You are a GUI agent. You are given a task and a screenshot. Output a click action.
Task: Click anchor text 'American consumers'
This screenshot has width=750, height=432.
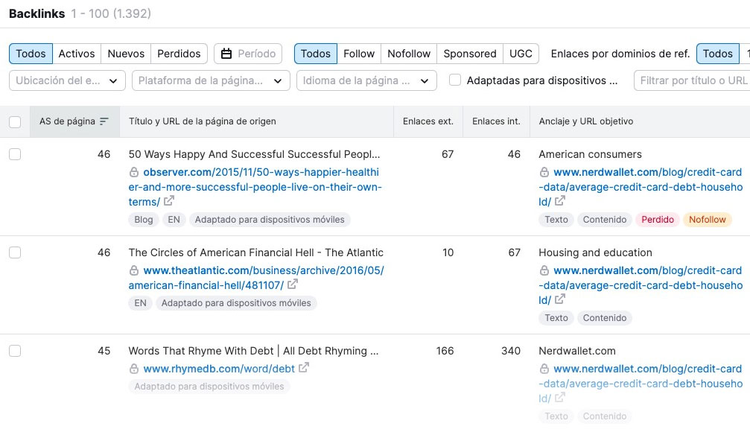(590, 155)
